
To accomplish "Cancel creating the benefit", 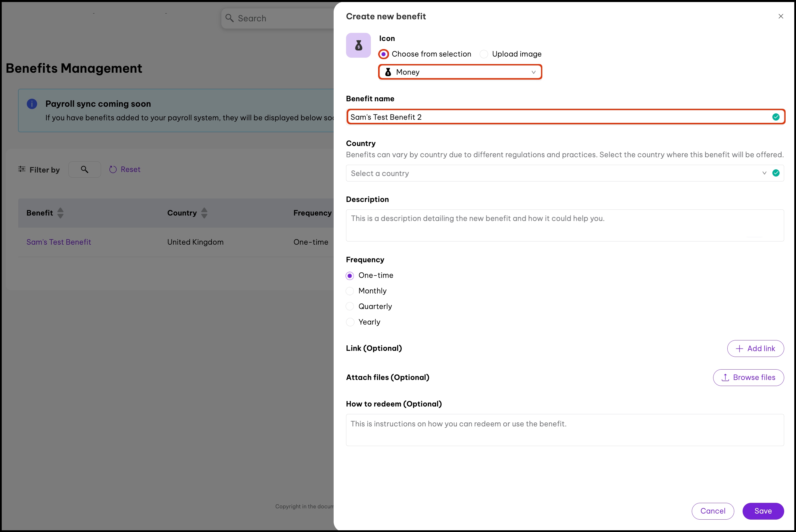I will click(x=713, y=511).
